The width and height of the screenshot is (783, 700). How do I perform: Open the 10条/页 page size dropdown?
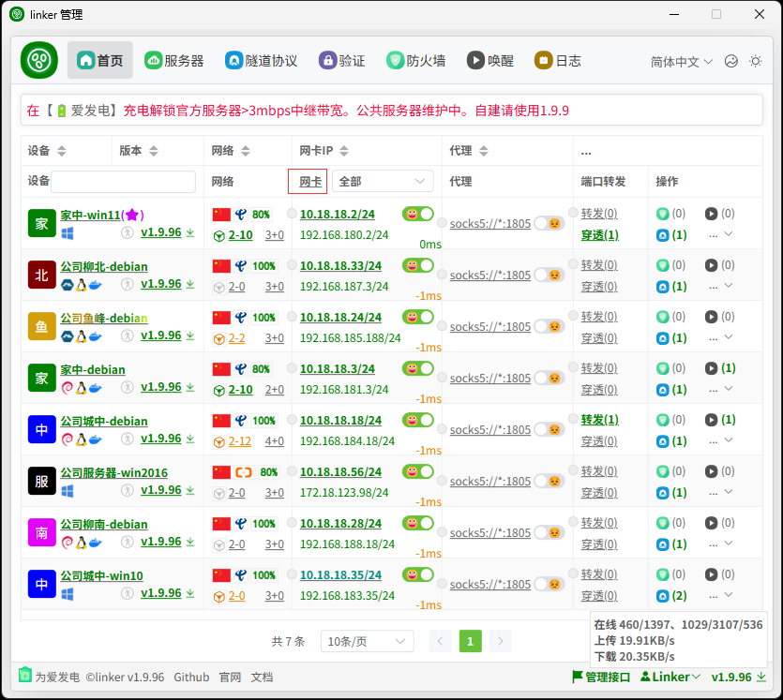[x=367, y=641]
